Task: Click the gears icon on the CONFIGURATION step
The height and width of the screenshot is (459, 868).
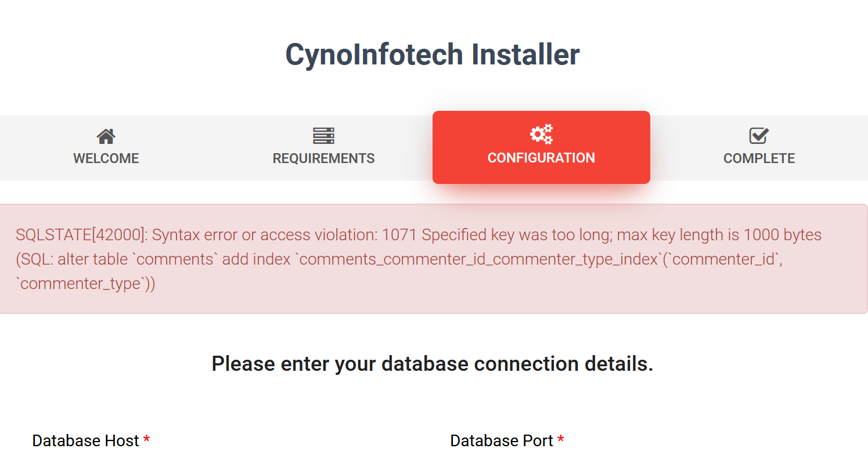Action: (x=541, y=134)
